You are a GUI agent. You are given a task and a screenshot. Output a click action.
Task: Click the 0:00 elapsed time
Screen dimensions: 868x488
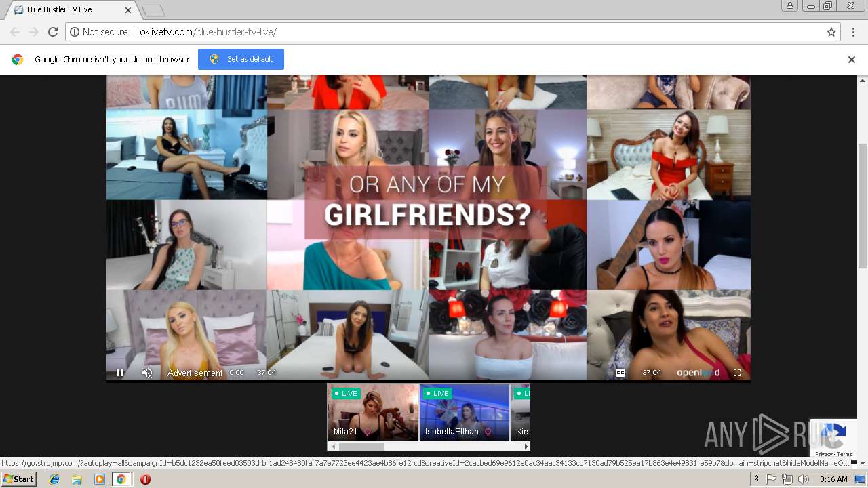(236, 373)
